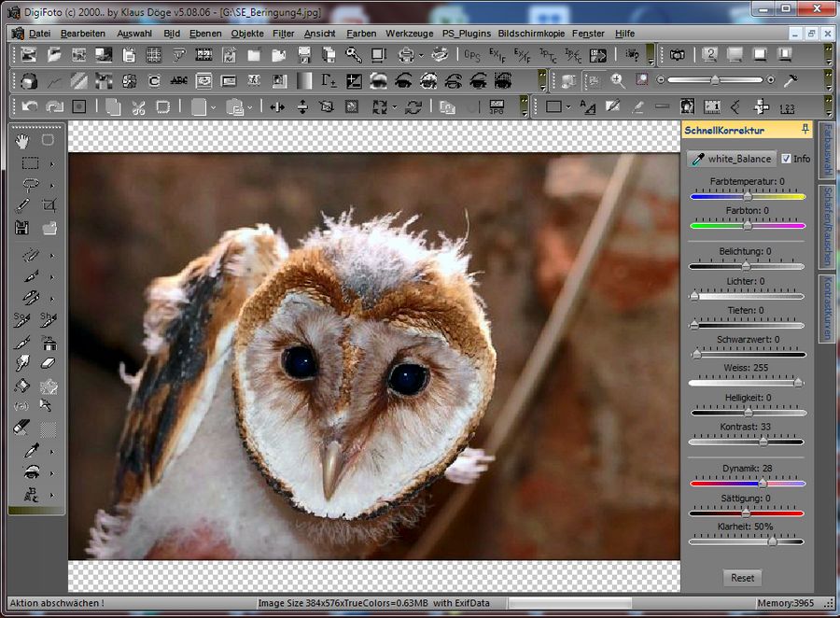Expand rectangle selection tool flyout arrow

point(51,162)
